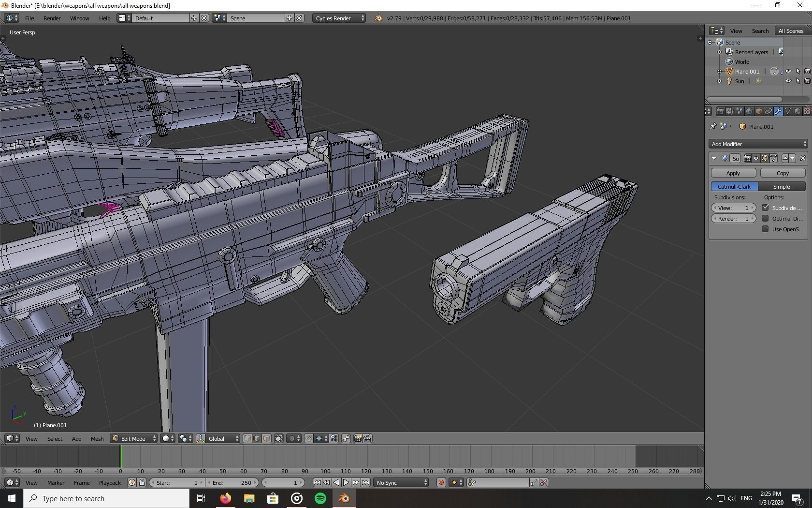Click the 3D manipulator axis icon

click(x=200, y=438)
